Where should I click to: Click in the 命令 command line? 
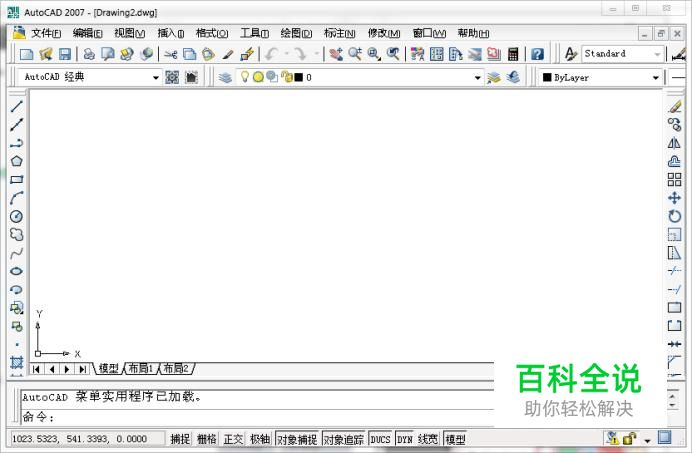click(258, 416)
